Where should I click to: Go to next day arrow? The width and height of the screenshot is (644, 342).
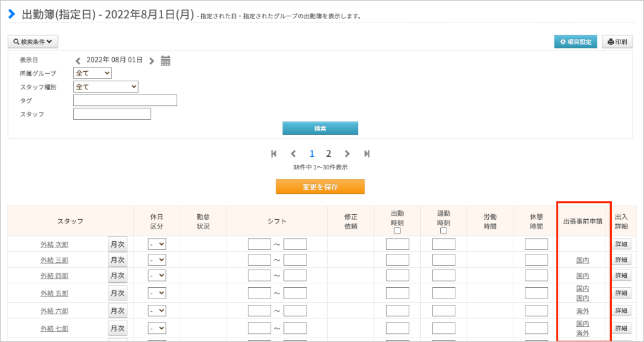click(152, 61)
